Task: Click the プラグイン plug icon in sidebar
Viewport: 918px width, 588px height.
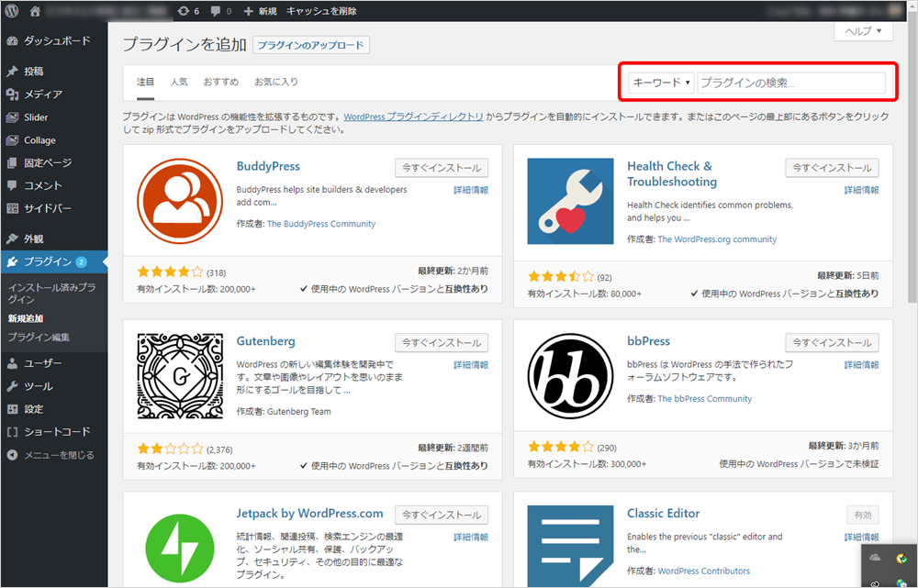Action: coord(12,261)
